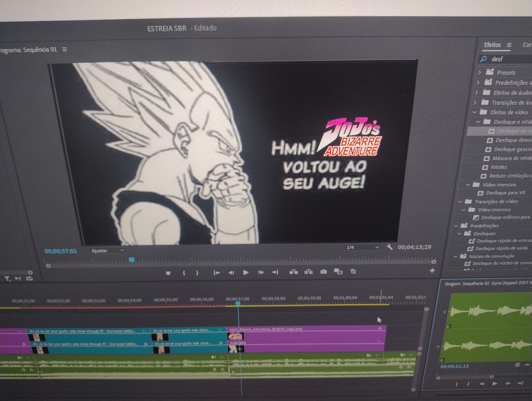Open the button editor plus icon
The image size is (532, 401).
click(x=432, y=270)
